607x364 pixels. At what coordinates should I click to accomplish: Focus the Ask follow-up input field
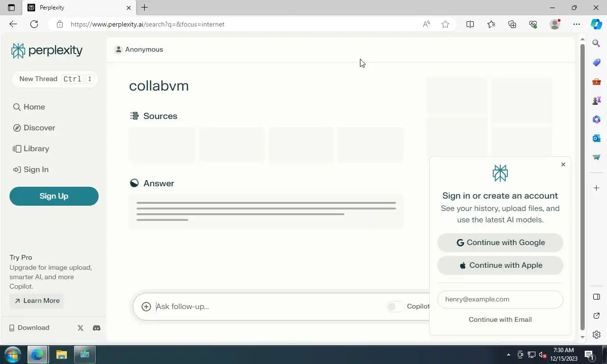pyautogui.click(x=268, y=307)
